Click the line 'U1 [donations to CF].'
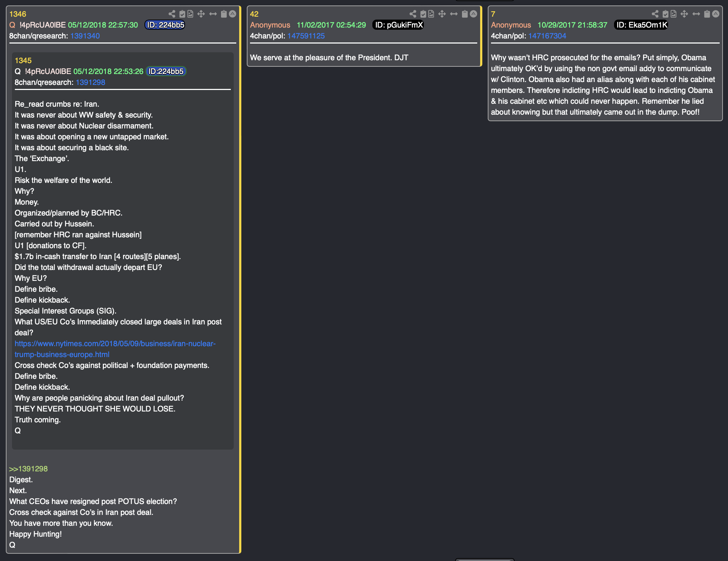The width and height of the screenshot is (728, 561). (50, 246)
